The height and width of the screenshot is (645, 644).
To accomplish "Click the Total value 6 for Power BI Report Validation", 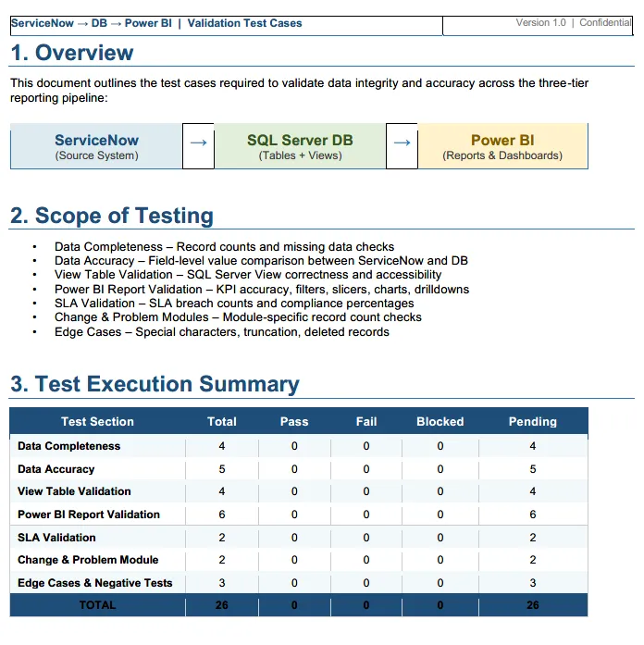I will click(222, 515).
